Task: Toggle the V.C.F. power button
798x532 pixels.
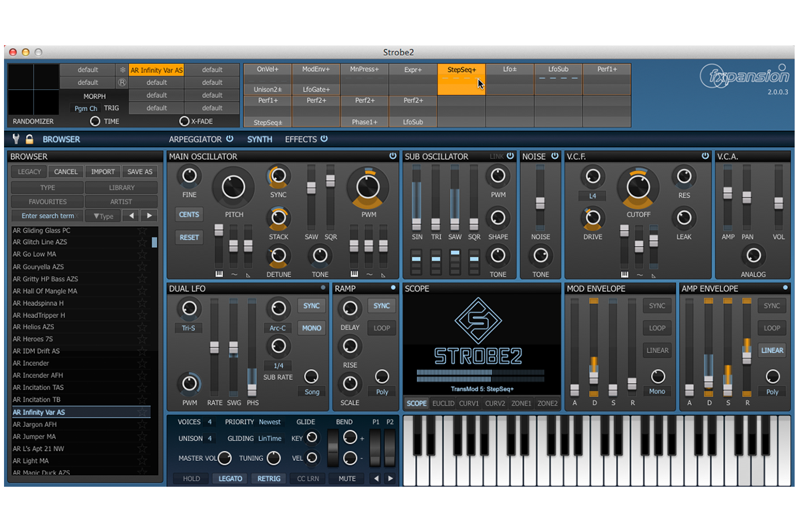Action: coord(706,156)
